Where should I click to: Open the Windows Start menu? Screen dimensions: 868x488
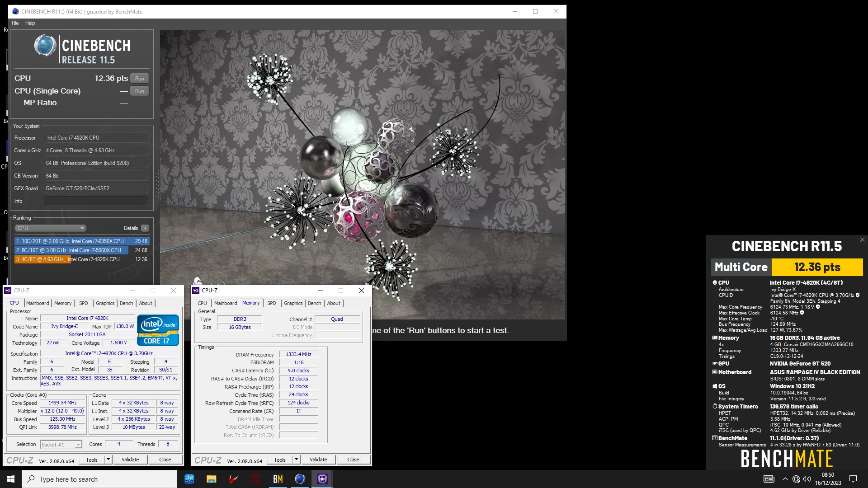[x=11, y=479]
